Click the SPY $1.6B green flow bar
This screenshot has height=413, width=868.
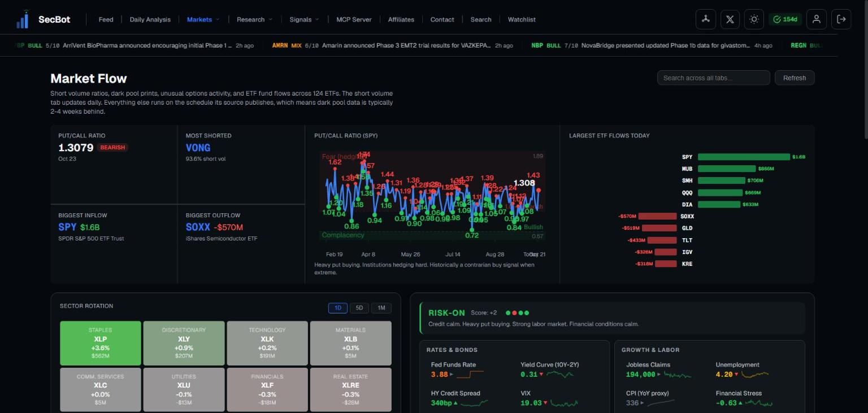point(744,157)
